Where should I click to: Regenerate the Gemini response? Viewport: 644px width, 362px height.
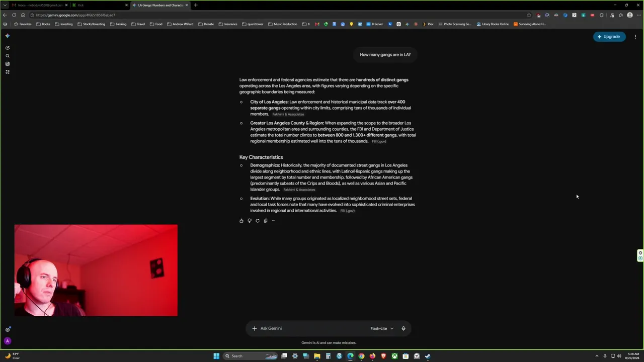tap(258, 221)
